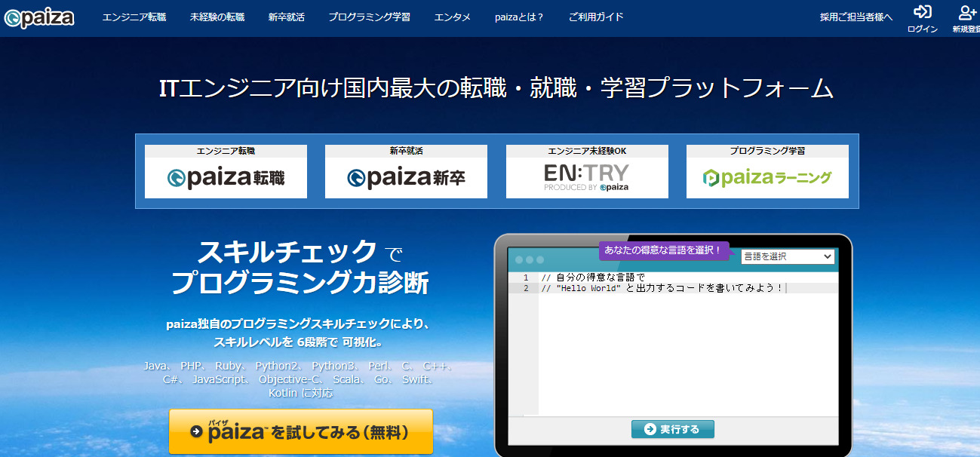The width and height of the screenshot is (980, 457).
Task: Select the EN:TRY service card
Action: coord(587,171)
